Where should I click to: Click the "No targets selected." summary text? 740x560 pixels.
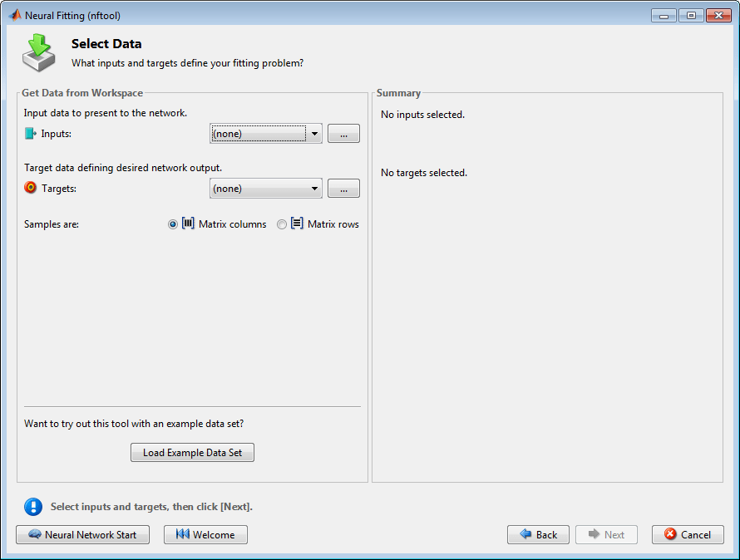coord(424,173)
